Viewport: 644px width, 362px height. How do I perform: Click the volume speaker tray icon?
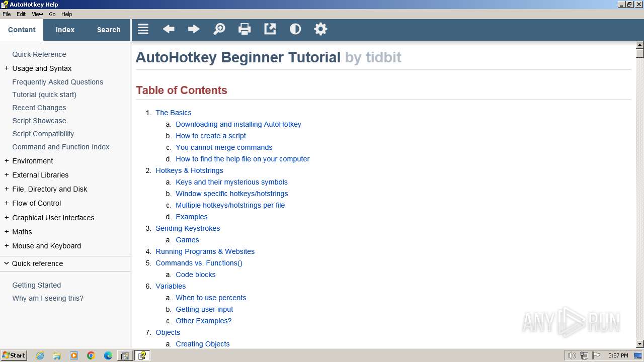(572, 355)
